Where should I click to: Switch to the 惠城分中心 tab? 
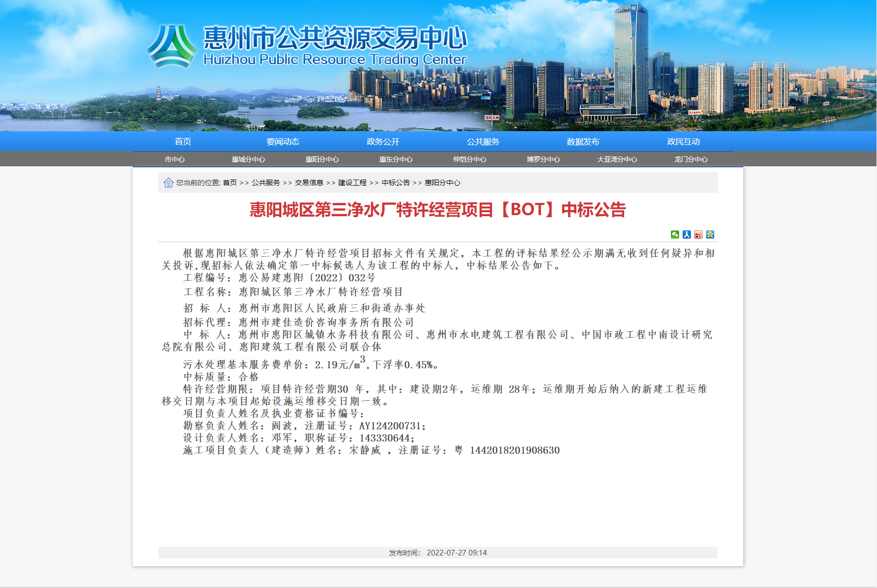248,159
